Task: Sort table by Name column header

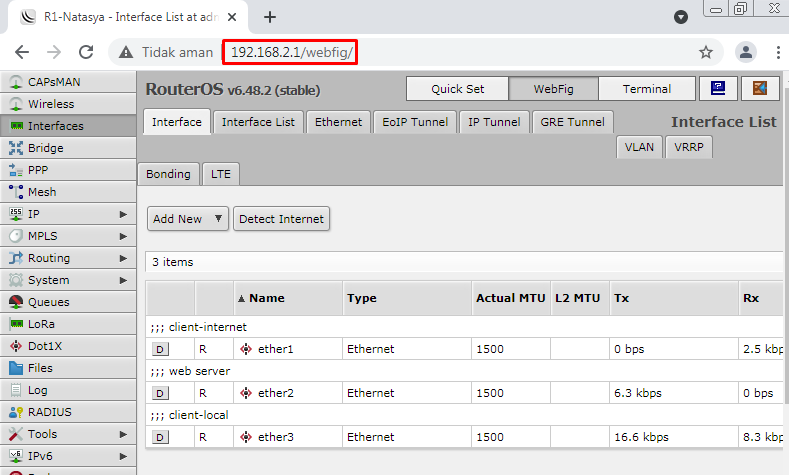Action: pos(288,298)
